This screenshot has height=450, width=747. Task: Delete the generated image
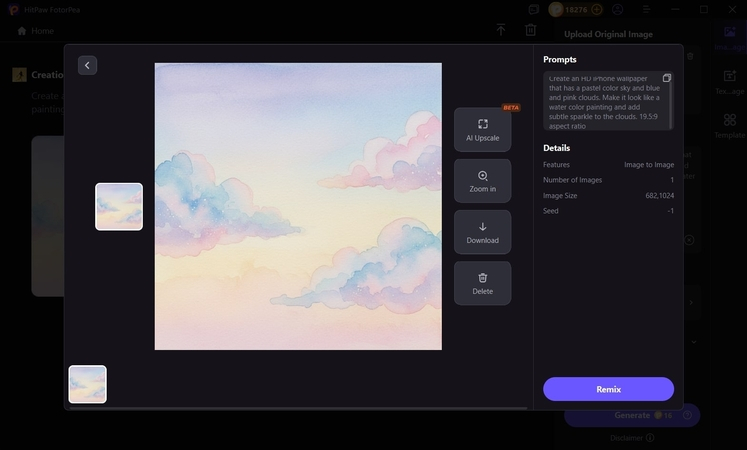click(x=482, y=283)
